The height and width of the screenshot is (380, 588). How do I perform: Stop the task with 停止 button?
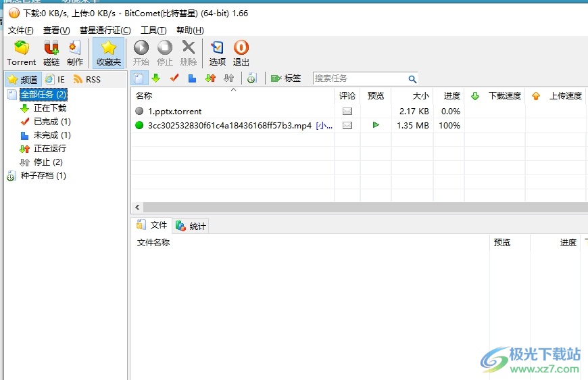[x=165, y=53]
